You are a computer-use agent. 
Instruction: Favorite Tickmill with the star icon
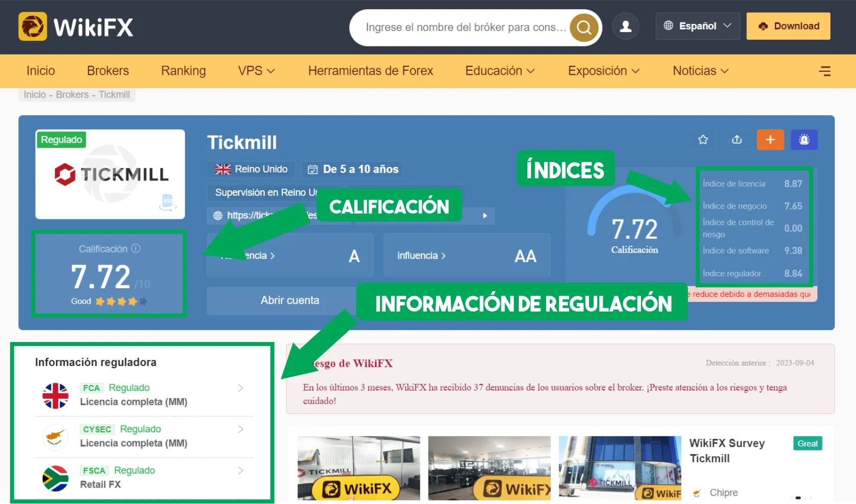(703, 139)
